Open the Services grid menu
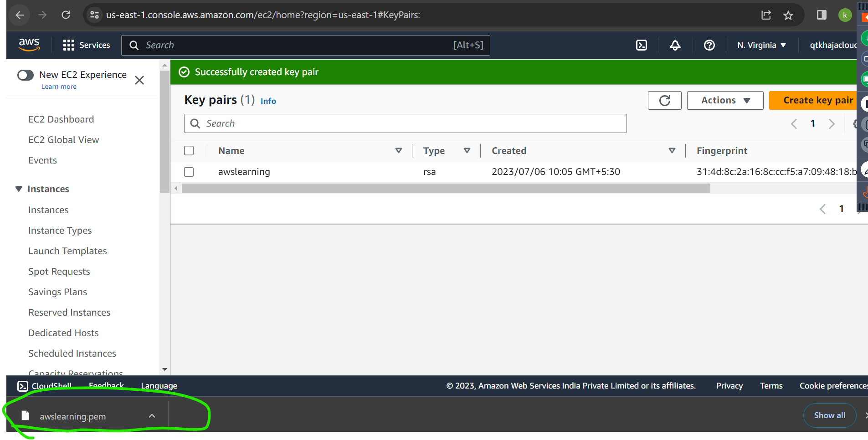 (87, 45)
